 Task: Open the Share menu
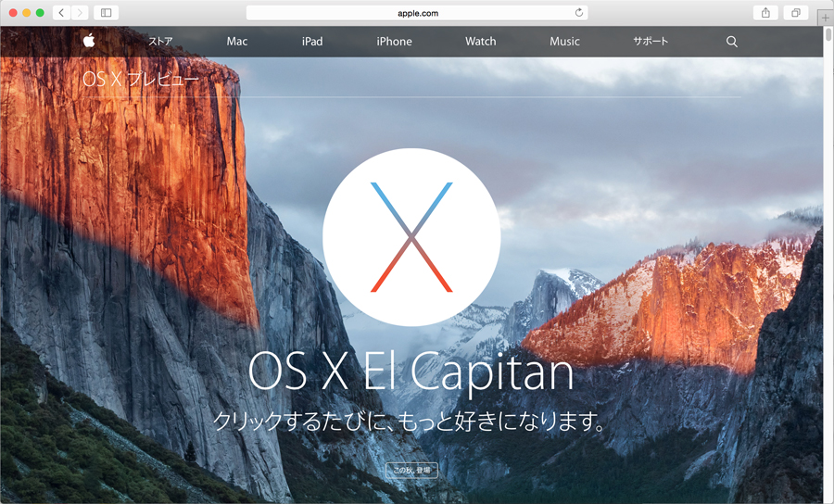click(766, 13)
